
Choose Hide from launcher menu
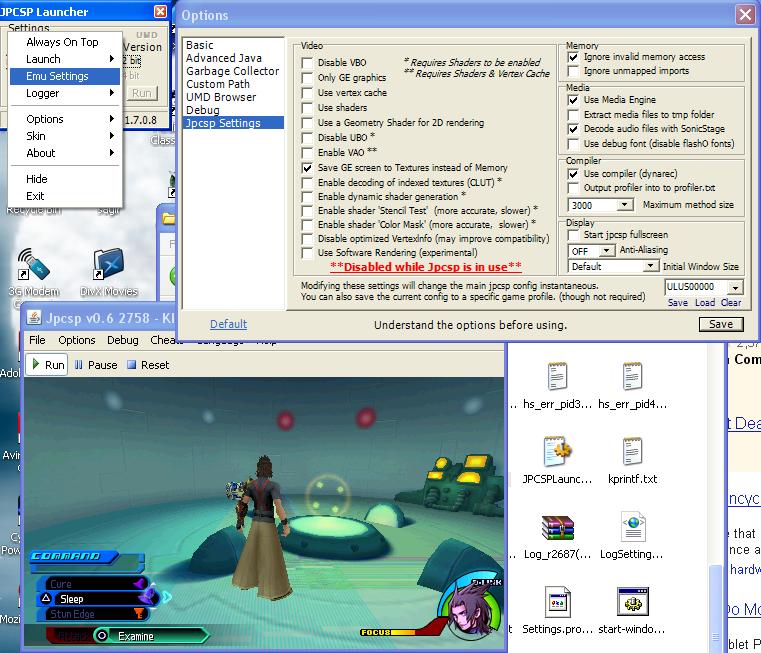tap(65, 179)
